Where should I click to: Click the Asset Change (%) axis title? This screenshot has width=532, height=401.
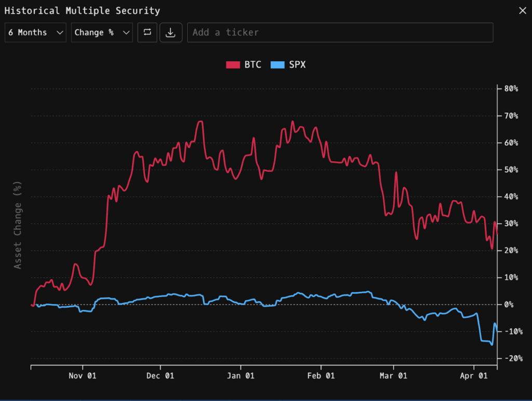click(x=17, y=225)
